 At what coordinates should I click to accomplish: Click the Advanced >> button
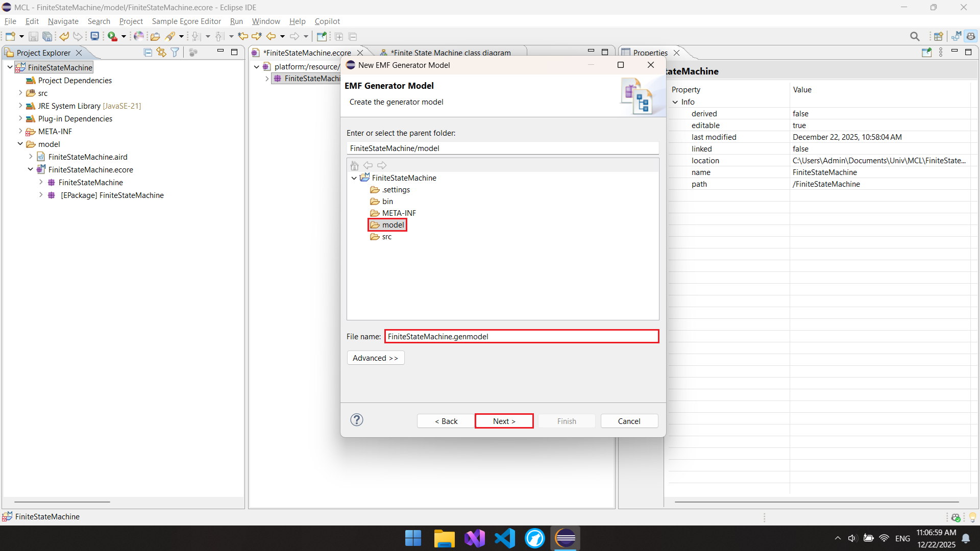[375, 358]
